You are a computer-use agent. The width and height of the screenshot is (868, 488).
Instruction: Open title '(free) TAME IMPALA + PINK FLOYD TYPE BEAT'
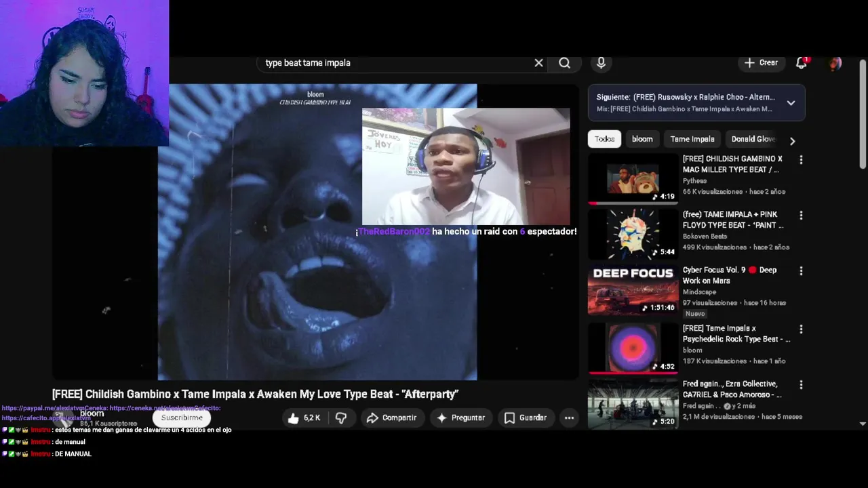tap(732, 220)
